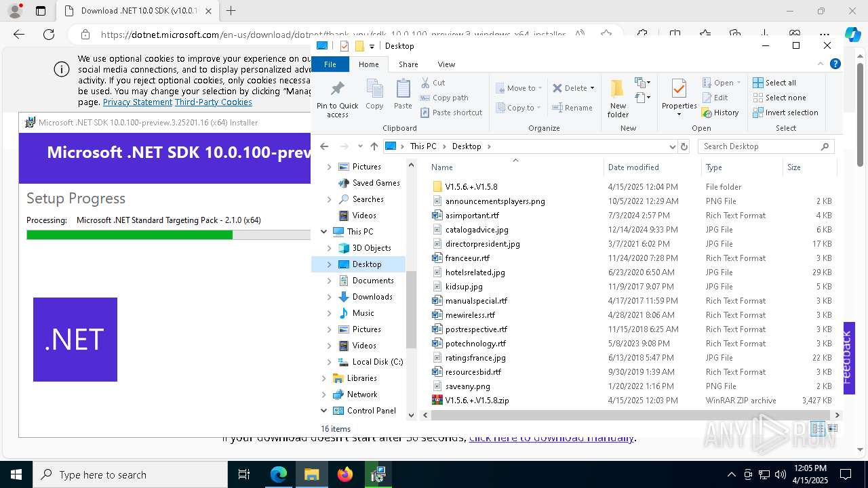Select Local Disk (C:) in tree

[378, 362]
